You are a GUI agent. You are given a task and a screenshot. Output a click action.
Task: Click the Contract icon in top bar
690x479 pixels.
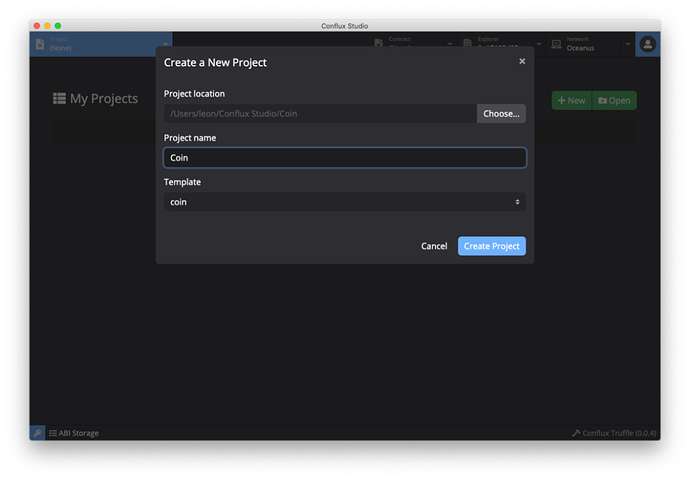[x=379, y=44]
